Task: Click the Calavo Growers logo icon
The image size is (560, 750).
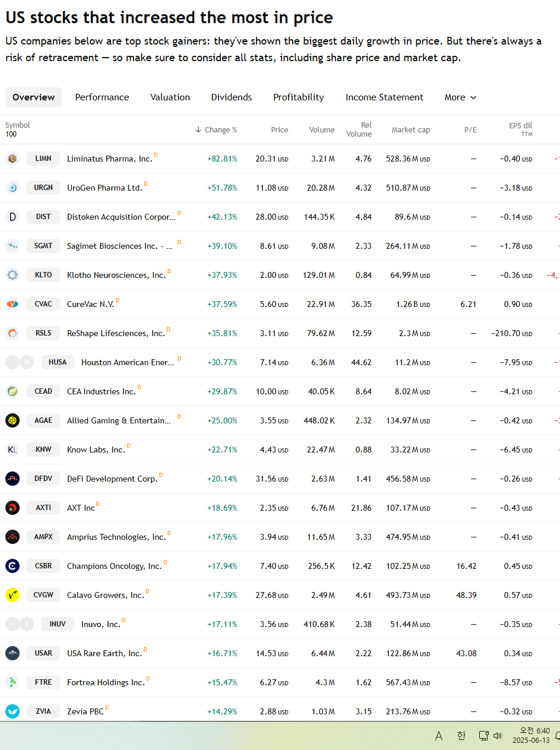Action: point(12,595)
